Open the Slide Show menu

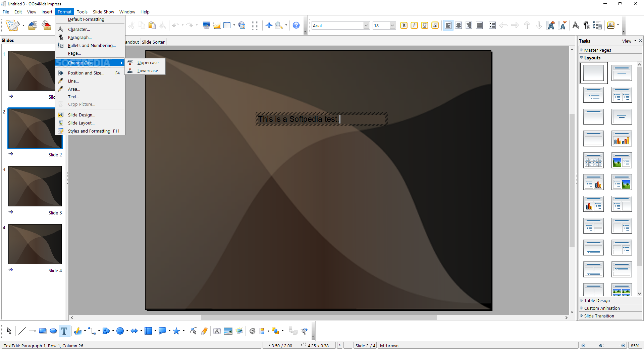pos(103,12)
